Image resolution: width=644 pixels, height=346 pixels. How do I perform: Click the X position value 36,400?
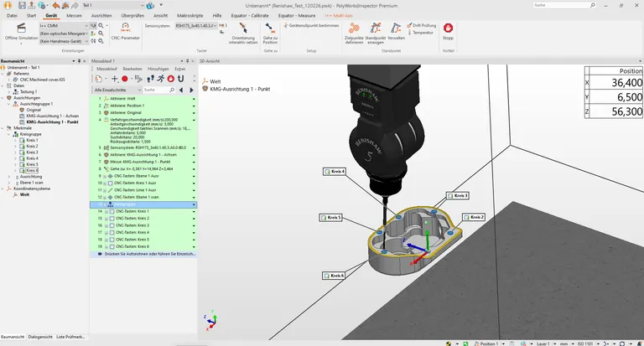point(616,82)
